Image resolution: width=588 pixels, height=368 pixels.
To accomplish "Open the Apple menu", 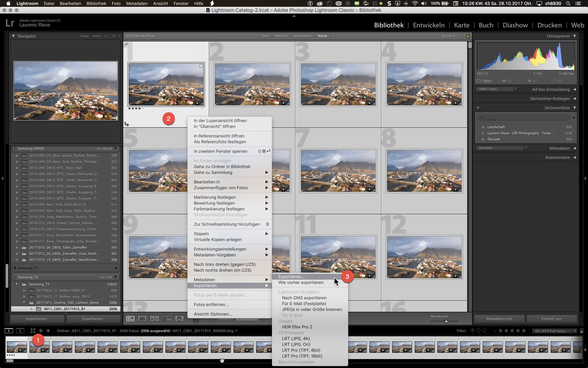I will (x=8, y=3).
